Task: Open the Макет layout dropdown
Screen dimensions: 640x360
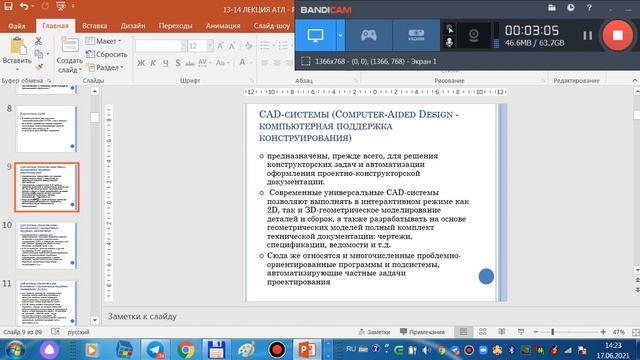Action: [x=103, y=41]
